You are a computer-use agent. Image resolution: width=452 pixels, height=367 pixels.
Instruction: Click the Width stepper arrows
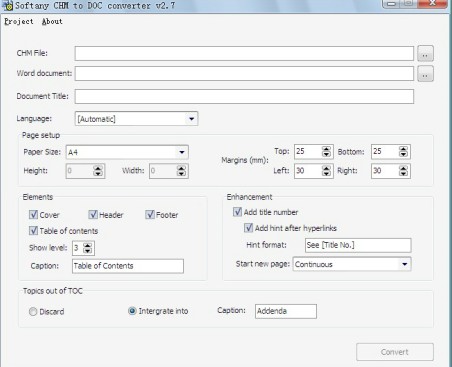[181, 171]
